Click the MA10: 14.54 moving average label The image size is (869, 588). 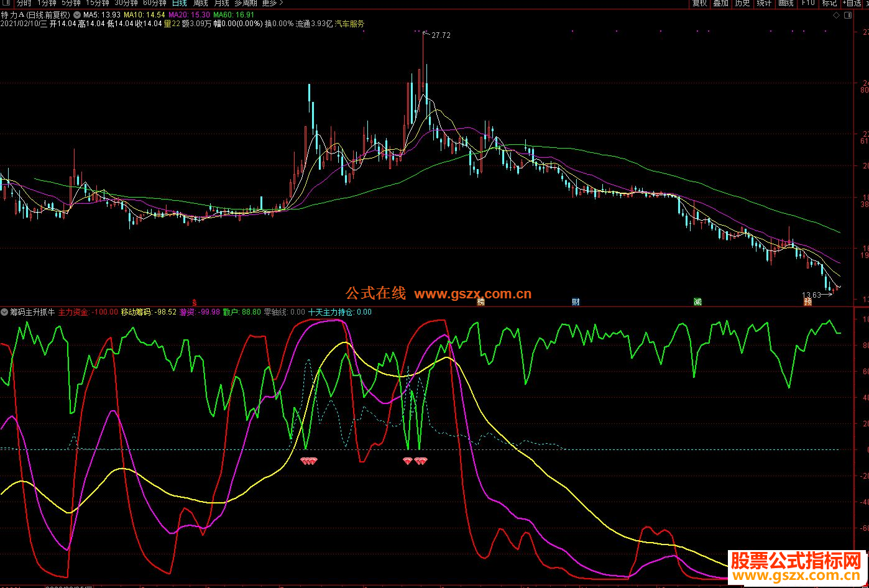[x=145, y=14]
